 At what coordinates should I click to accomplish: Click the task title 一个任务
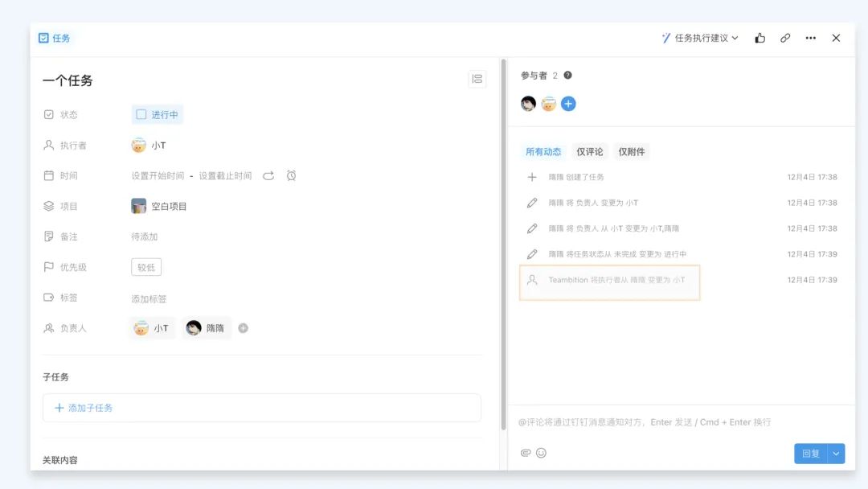coord(68,80)
